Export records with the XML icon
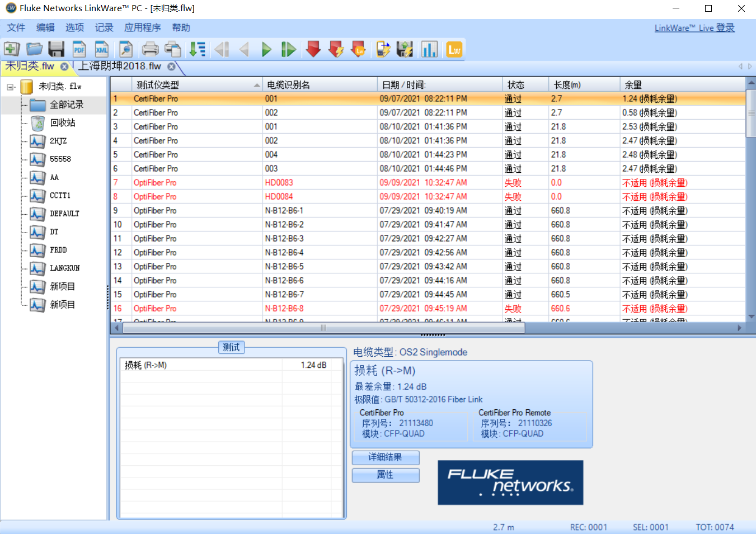Screen dimensions: 756x534 point(101,49)
